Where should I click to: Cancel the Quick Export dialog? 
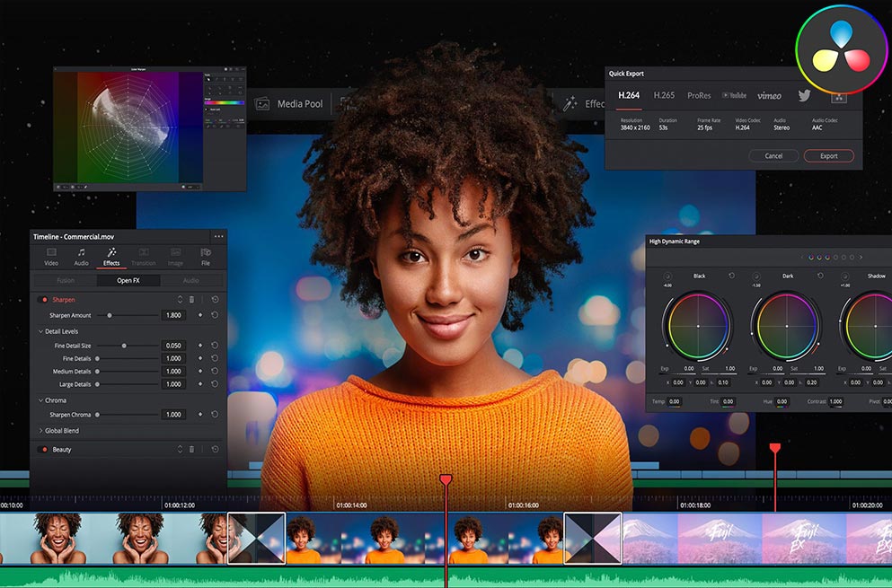coord(773,156)
